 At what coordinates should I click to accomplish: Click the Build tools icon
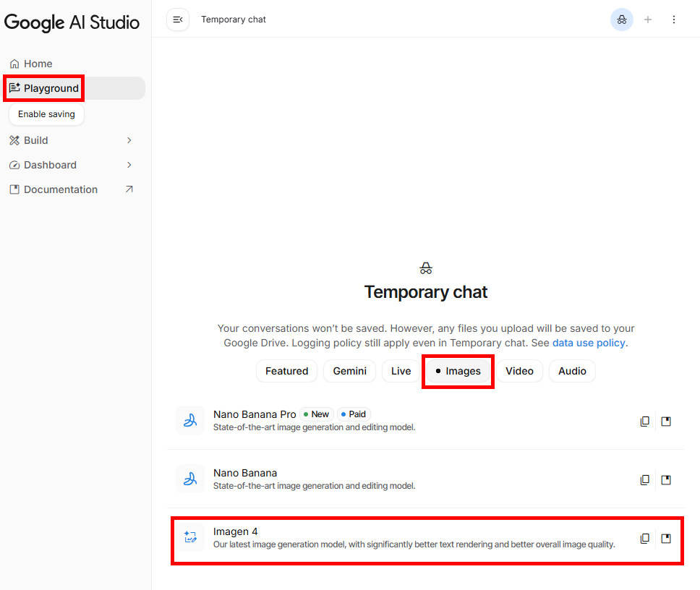(14, 140)
